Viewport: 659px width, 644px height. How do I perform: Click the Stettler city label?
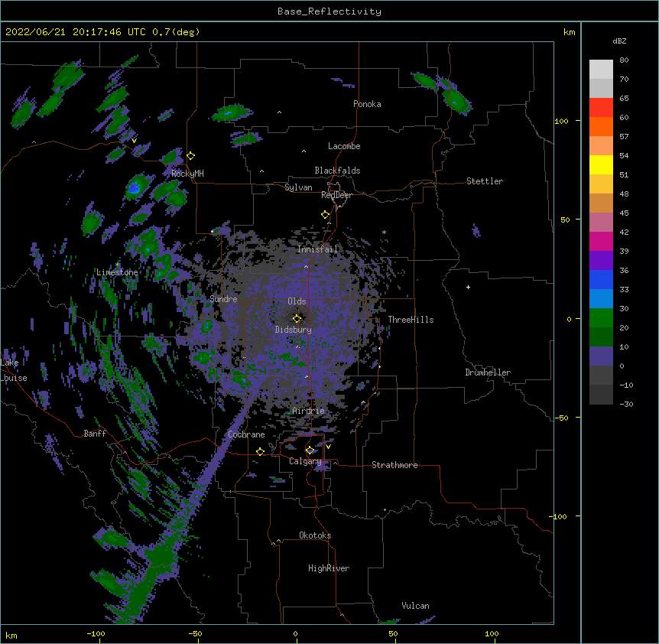point(485,181)
